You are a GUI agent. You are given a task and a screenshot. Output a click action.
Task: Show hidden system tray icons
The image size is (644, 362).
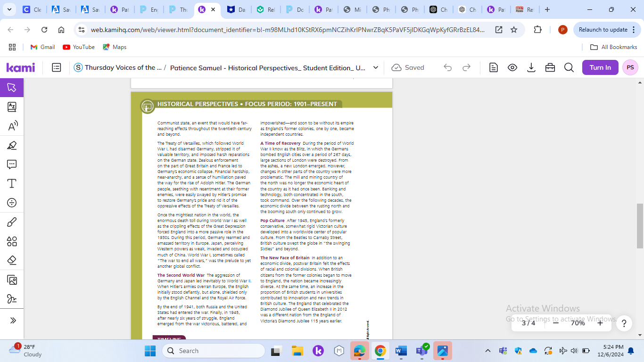point(488,351)
